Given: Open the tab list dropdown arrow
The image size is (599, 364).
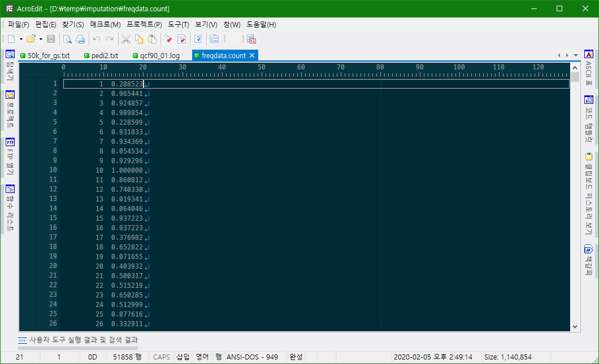Looking at the screenshot, I should coord(576,55).
